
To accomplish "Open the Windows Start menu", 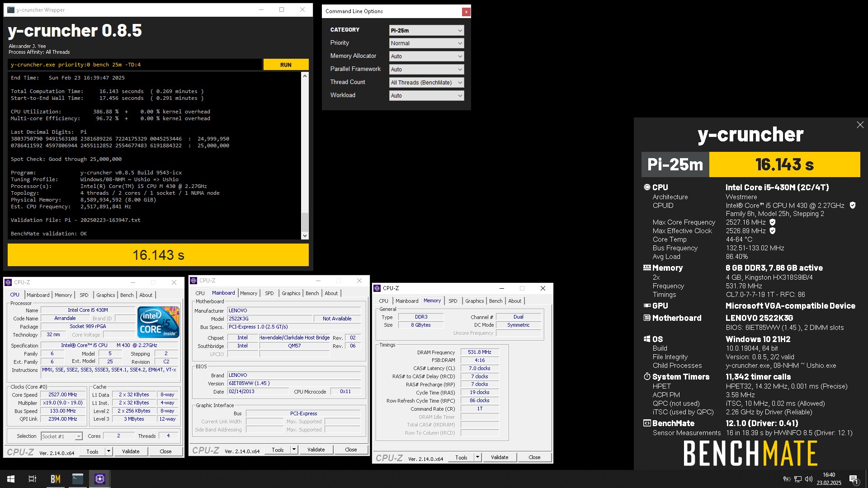I will 11,479.
